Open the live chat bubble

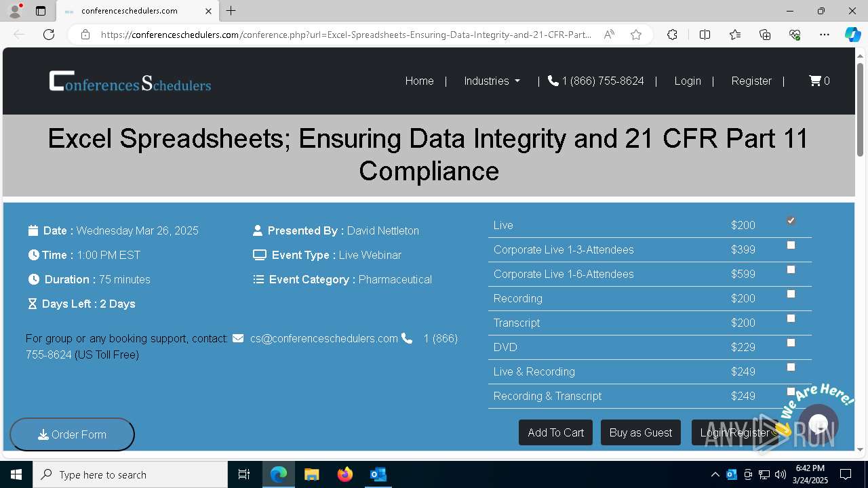click(818, 424)
